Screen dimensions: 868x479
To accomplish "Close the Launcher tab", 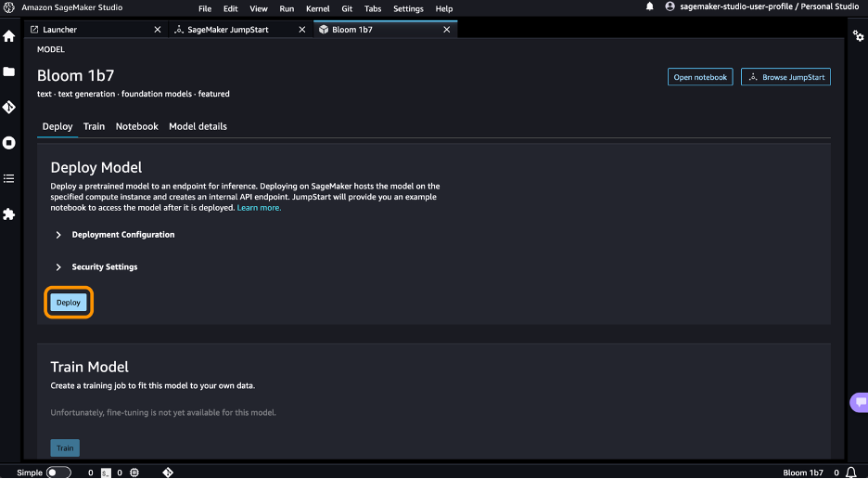I will tap(158, 30).
